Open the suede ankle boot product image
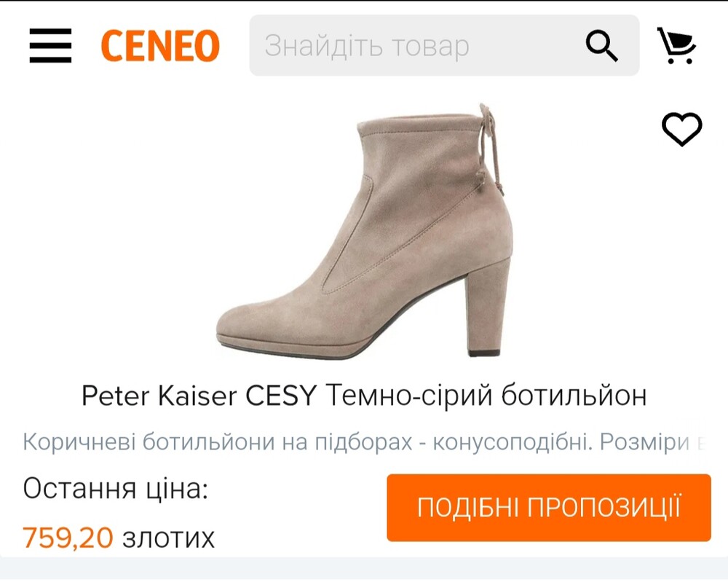The width and height of the screenshot is (728, 585). coord(365,231)
